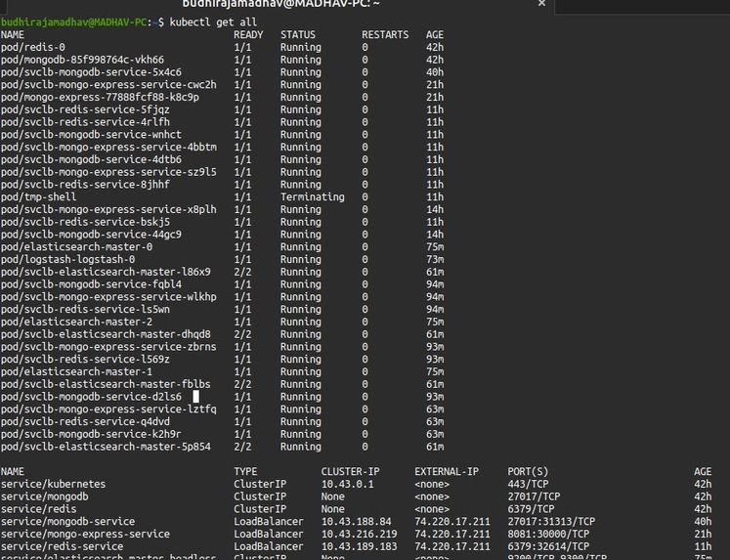
Task: Click the 10.43.0.1 cluster IP
Action: [347, 484]
